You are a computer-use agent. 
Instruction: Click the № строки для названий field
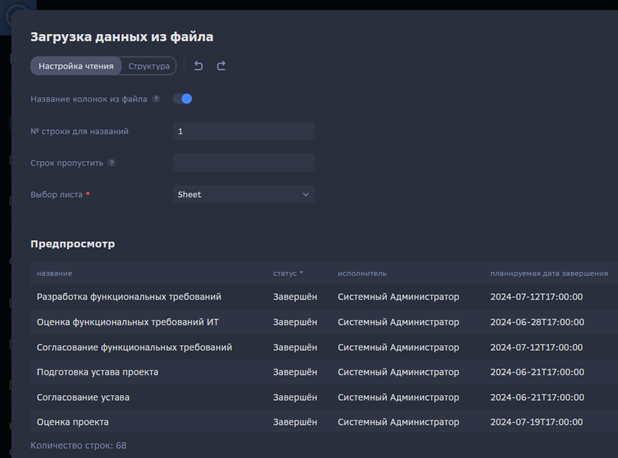[x=244, y=131]
